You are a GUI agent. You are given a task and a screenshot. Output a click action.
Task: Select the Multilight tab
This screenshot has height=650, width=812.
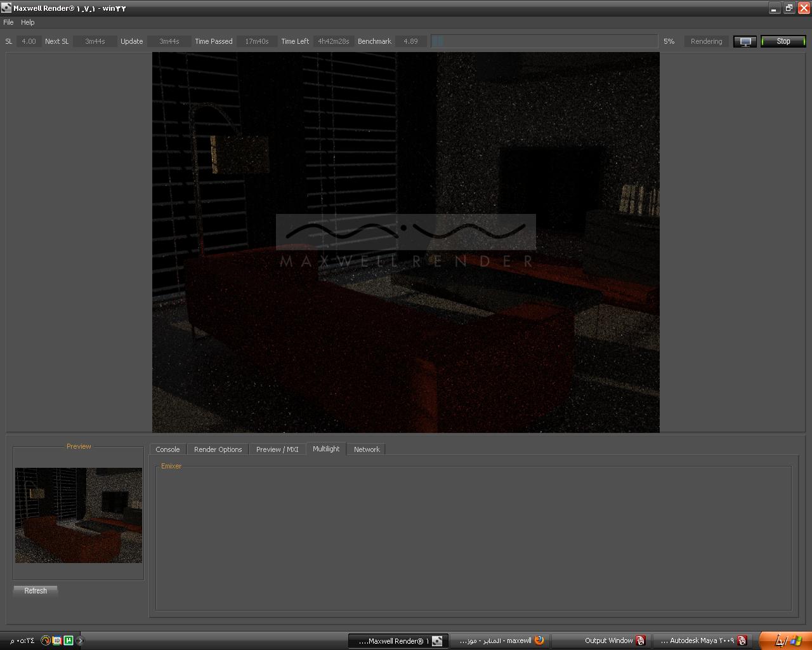326,449
